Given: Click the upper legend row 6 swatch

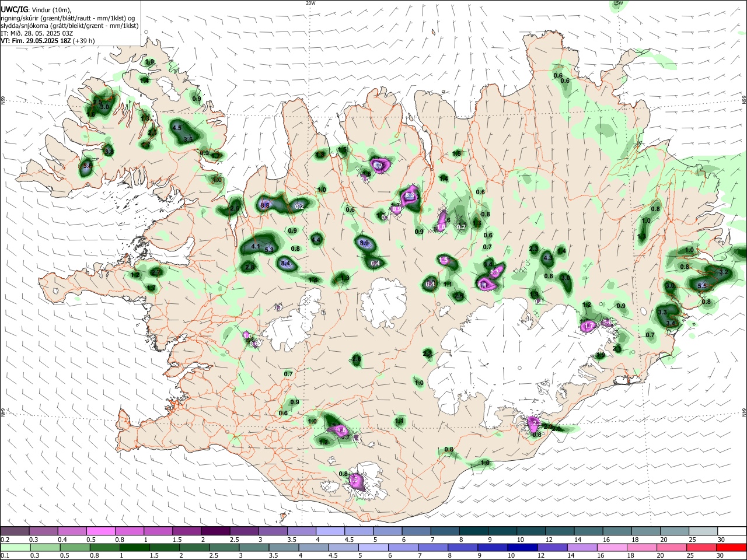Looking at the screenshot, I should pos(416,531).
